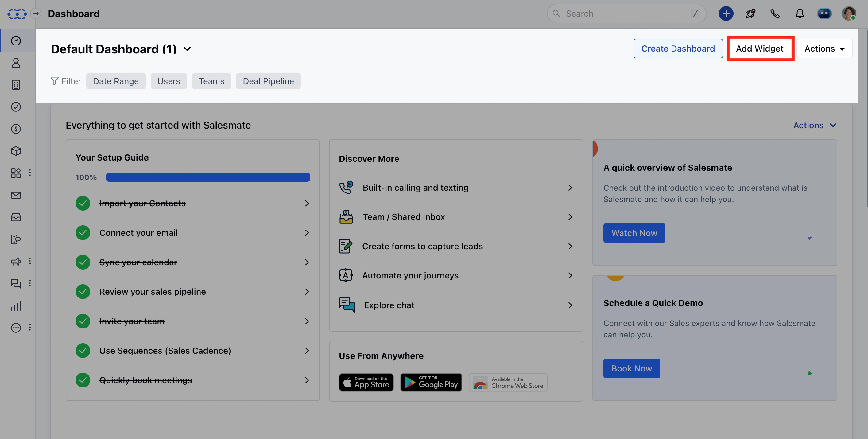Open the top Actions dropdown button

pyautogui.click(x=824, y=49)
